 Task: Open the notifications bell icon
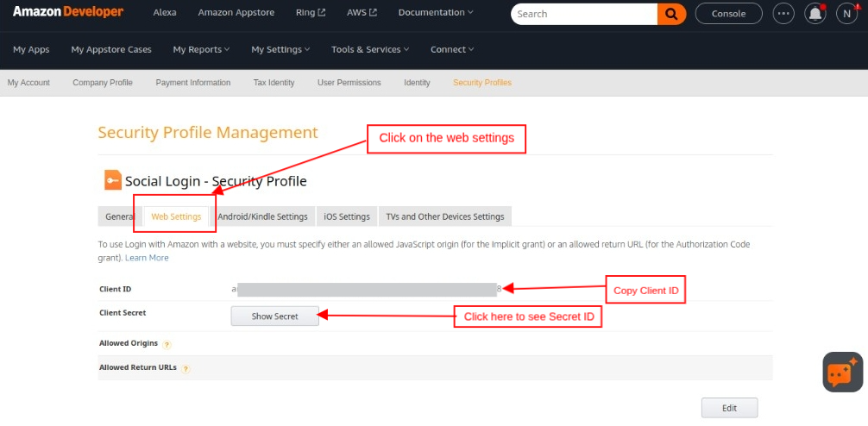click(815, 14)
